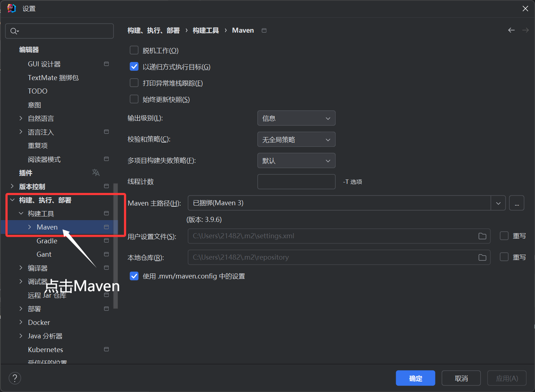The height and width of the screenshot is (392, 535).
Task: Open the 校验和策略 dropdown
Action: [296, 140]
